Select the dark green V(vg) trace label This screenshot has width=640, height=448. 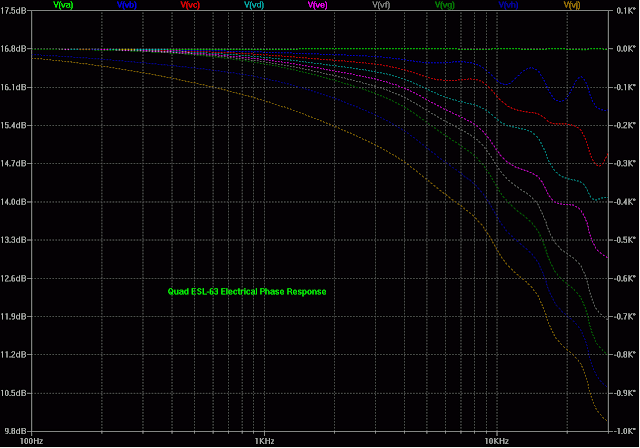coord(444,5)
